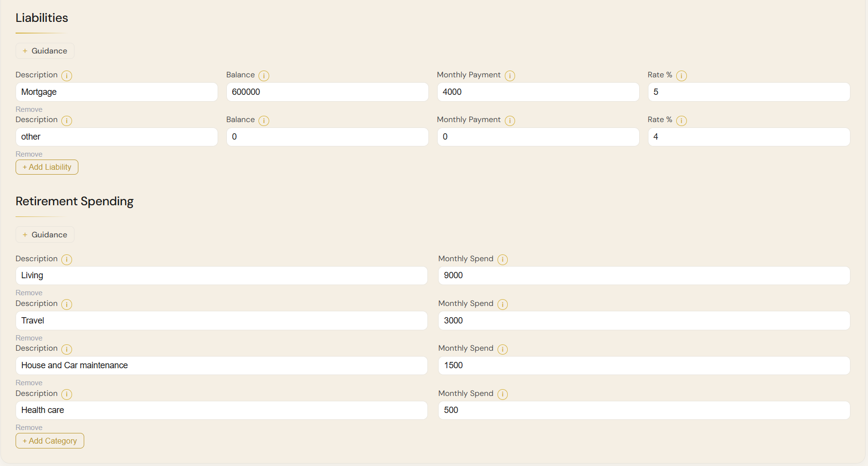868x466 pixels.
Task: Click info icon beside Mortgage Description label
Action: 67,75
